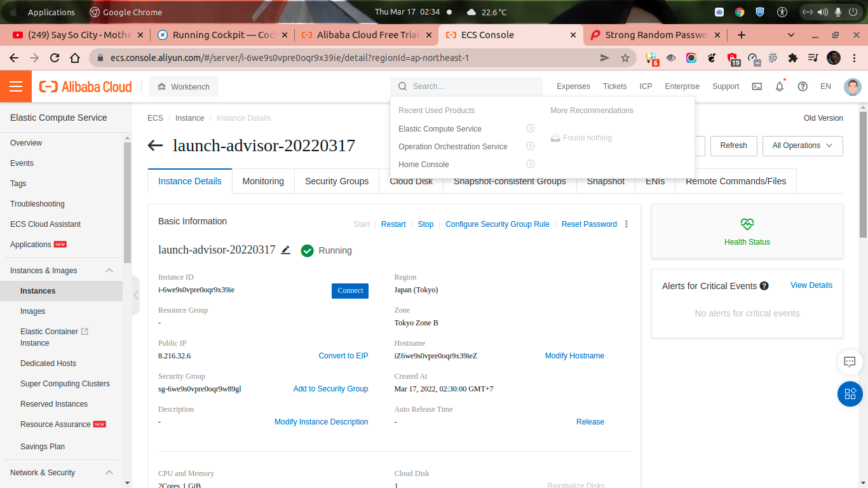Reload the page in Chrome
This screenshot has height=488, width=868.
click(x=55, y=58)
